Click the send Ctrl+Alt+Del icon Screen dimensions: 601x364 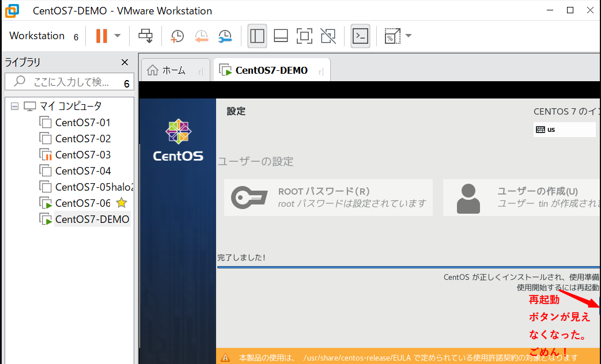[x=146, y=36]
